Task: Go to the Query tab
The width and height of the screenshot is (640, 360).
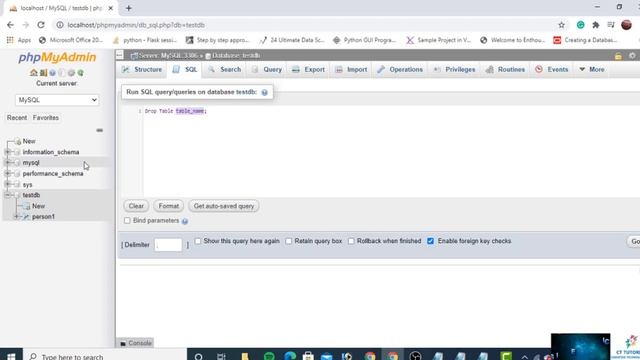Action: click(267, 69)
